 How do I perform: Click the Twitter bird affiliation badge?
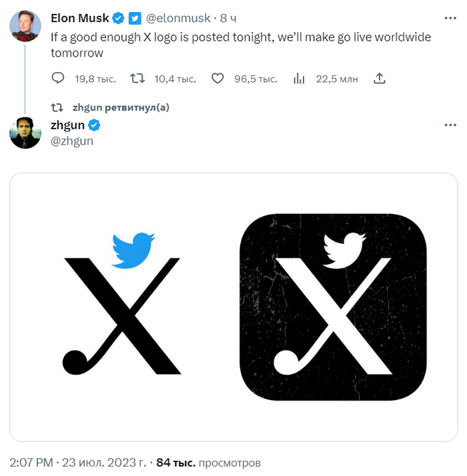(x=135, y=18)
